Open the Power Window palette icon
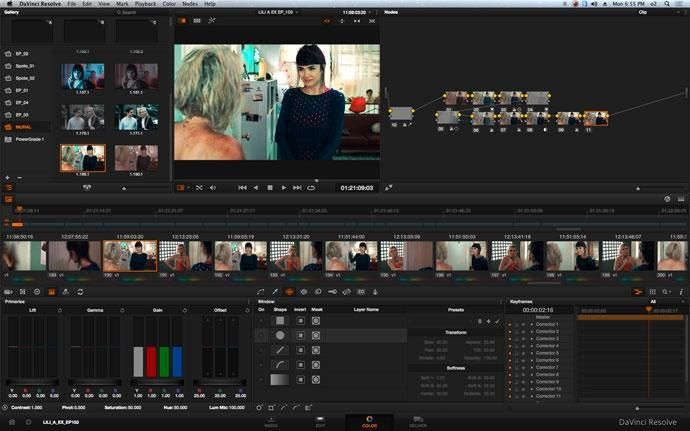 289,291
